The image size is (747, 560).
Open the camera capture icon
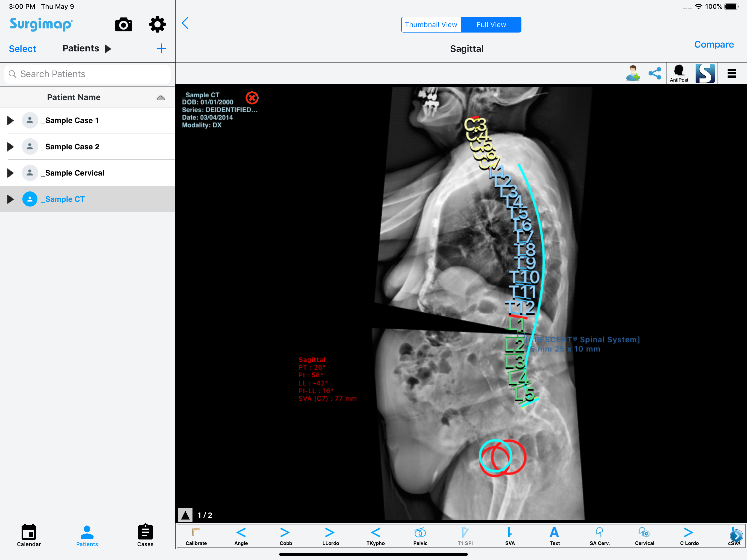pyautogui.click(x=123, y=25)
